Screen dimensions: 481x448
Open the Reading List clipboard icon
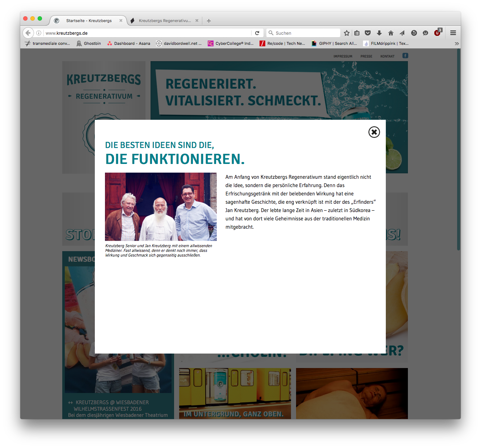click(x=357, y=33)
